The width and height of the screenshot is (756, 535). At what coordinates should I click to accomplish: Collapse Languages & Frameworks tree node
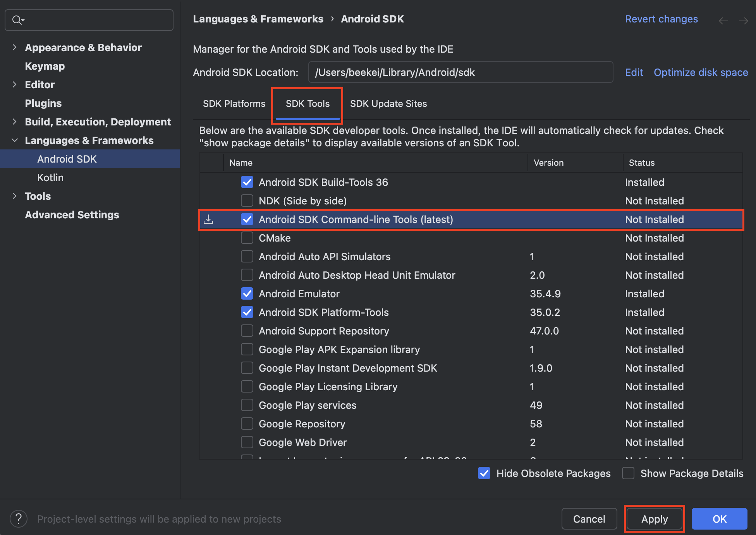click(14, 141)
